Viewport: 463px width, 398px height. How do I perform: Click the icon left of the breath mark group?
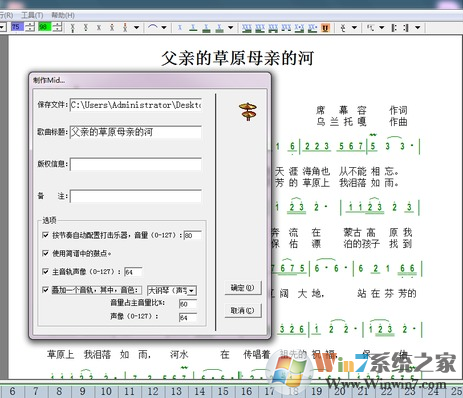coord(343,28)
